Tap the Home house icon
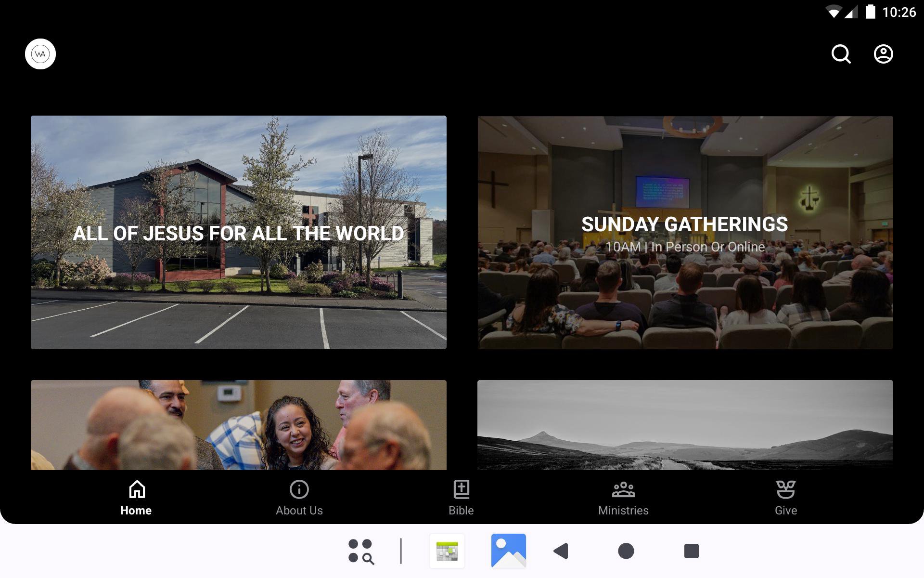This screenshot has width=924, height=578. (137, 489)
